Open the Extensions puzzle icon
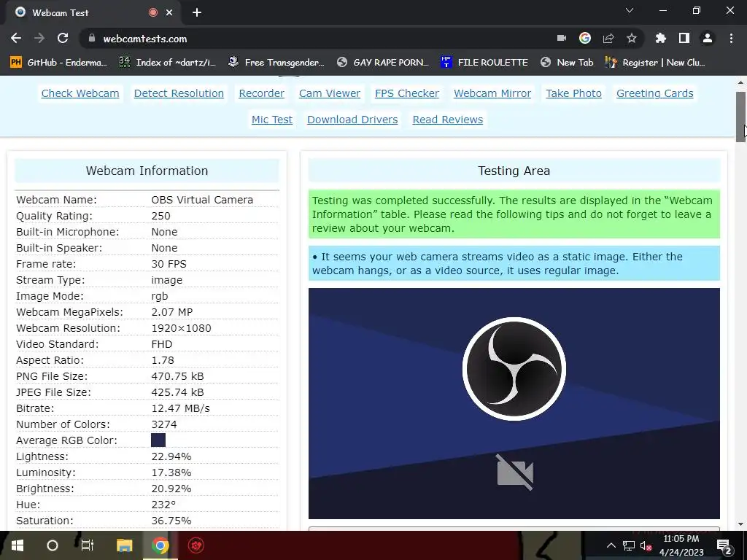This screenshot has width=747, height=560. [661, 38]
